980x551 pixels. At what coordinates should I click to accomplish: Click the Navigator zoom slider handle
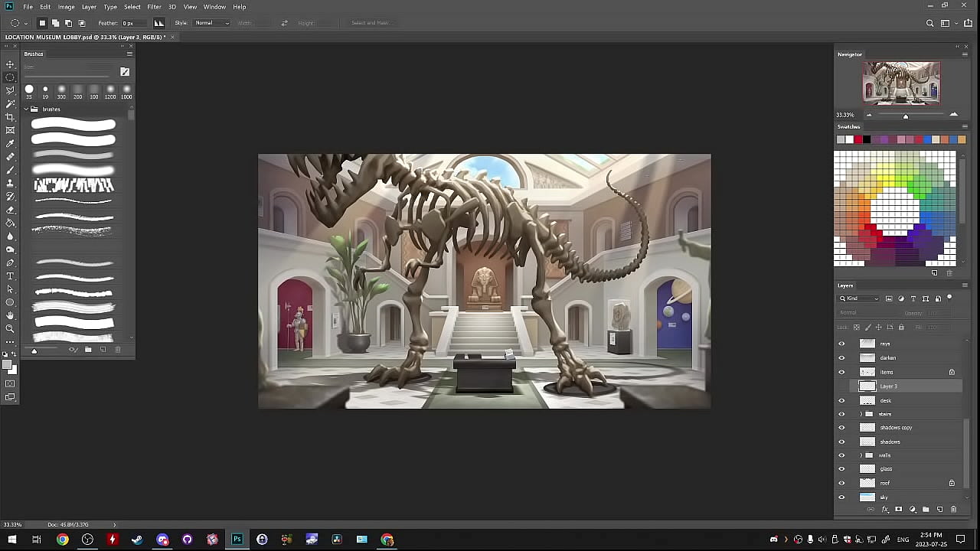(x=906, y=116)
